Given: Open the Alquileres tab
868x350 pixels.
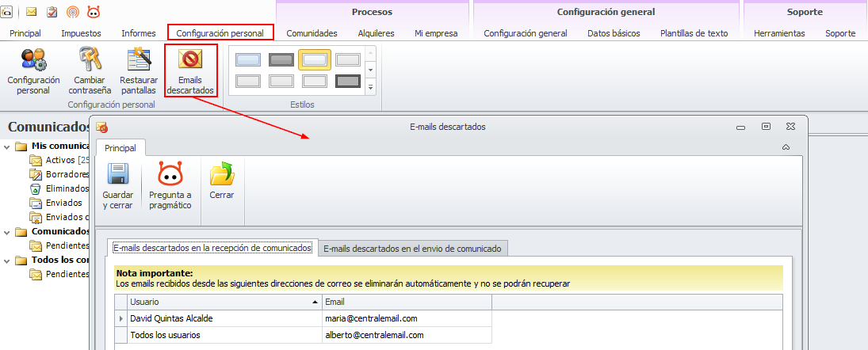Looking at the screenshot, I should click(x=376, y=33).
